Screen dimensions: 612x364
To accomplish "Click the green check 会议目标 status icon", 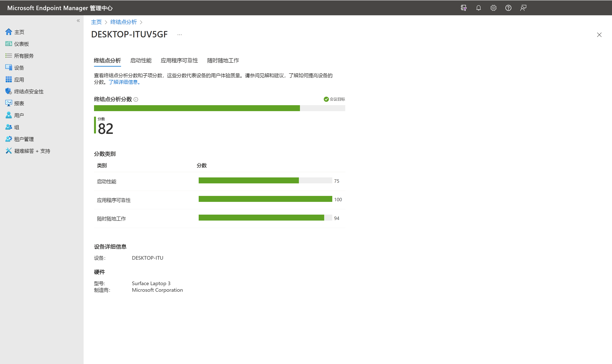I will point(326,99).
